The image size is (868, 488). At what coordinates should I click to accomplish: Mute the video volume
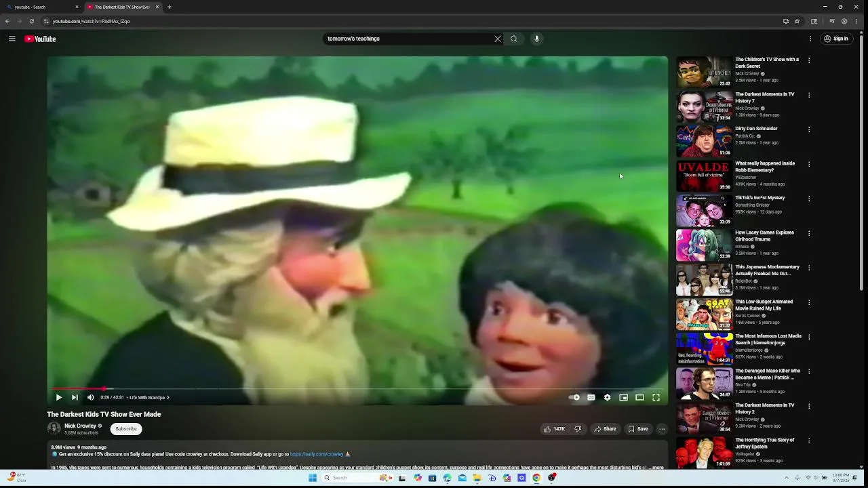pos(91,397)
